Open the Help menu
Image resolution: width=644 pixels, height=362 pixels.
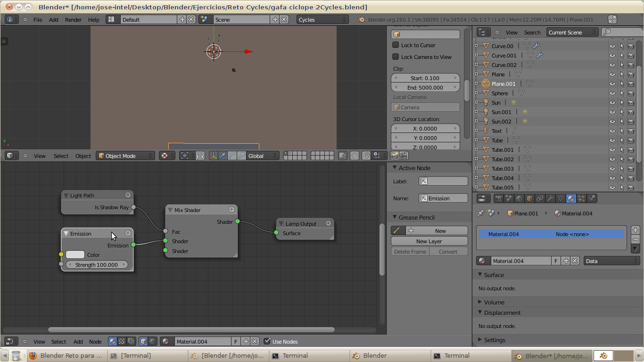[x=94, y=19]
